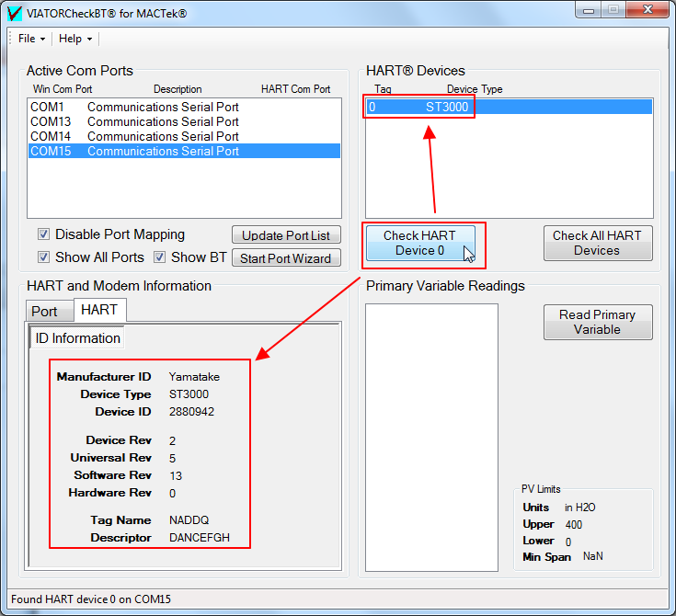Expand the File menu dropdown arrow
Image resolution: width=676 pixels, height=616 pixels.
42,40
